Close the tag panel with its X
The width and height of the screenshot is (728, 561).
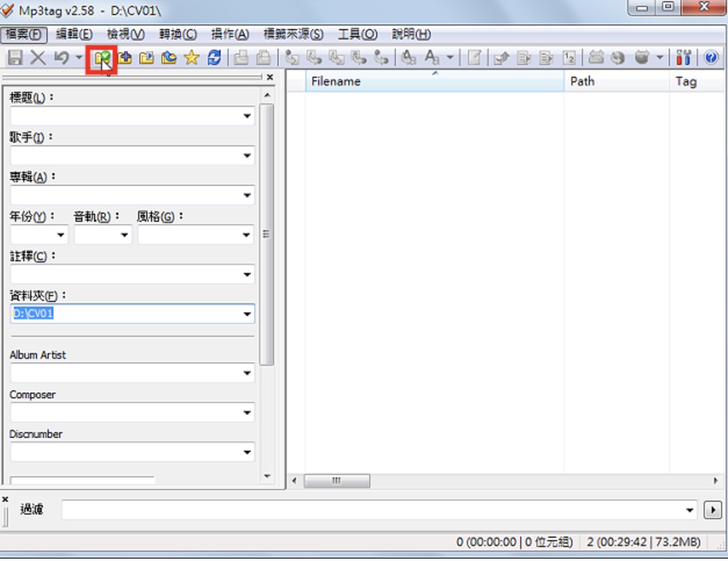tap(270, 77)
